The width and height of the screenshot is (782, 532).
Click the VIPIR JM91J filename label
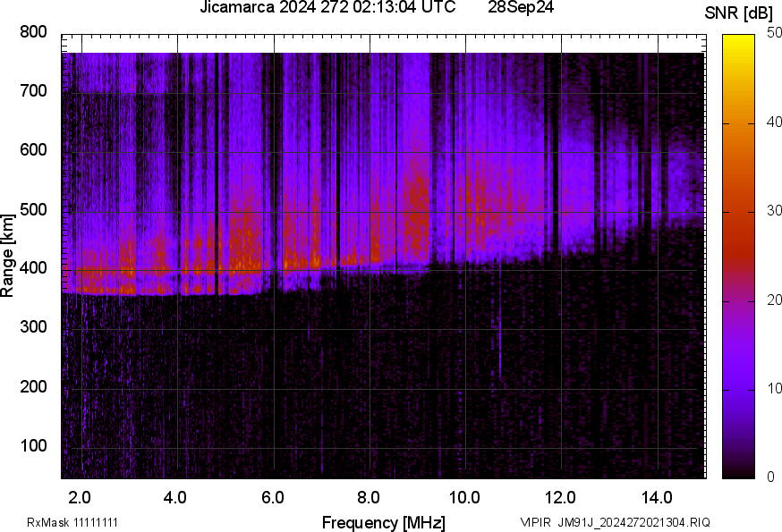tap(616, 522)
